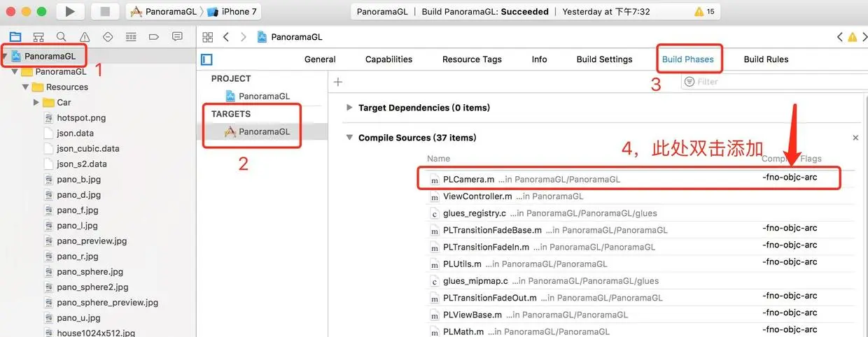Select ViewController.m in Compile Sources
The height and width of the screenshot is (337, 868).
coord(640,196)
